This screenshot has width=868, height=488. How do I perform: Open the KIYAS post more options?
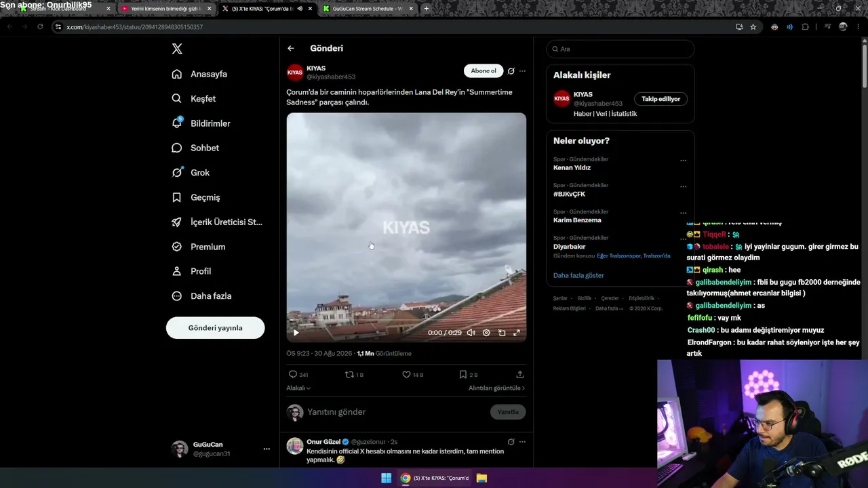(522, 70)
